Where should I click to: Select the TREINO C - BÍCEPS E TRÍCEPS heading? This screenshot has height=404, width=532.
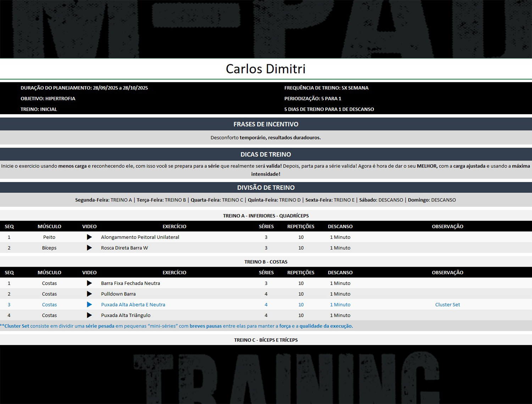266,340
